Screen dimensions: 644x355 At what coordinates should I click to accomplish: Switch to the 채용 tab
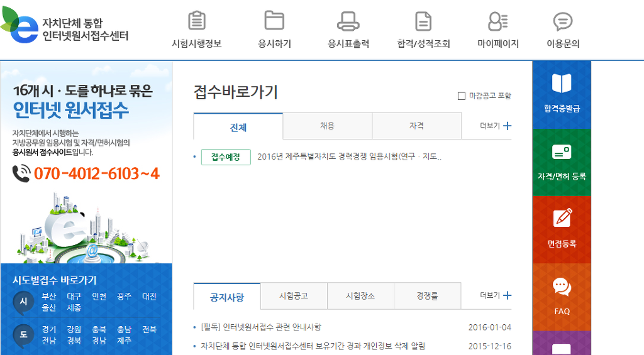tap(327, 126)
